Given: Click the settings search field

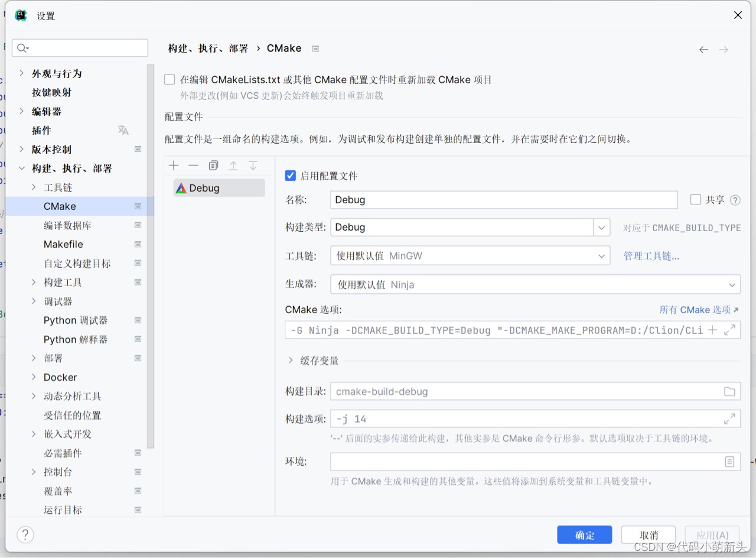Looking at the screenshot, I should 80,48.
